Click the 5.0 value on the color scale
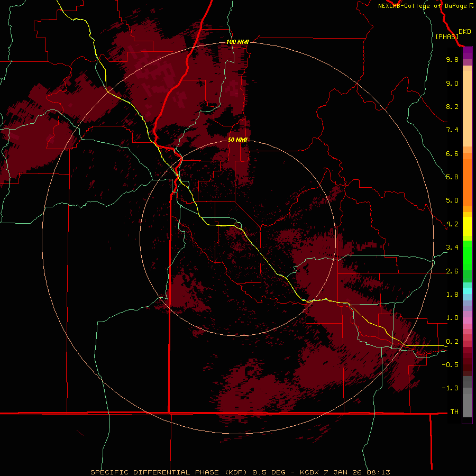This screenshot has height=476, width=476. point(452,200)
